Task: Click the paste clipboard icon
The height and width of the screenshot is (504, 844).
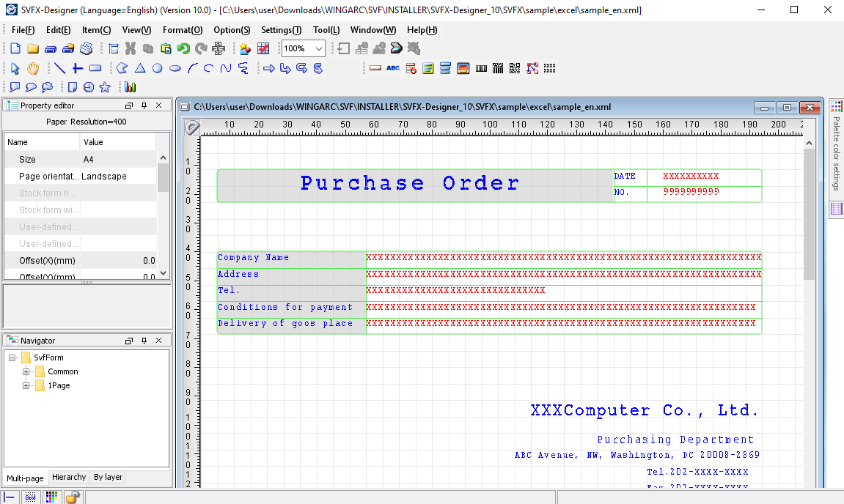Action: point(166,48)
